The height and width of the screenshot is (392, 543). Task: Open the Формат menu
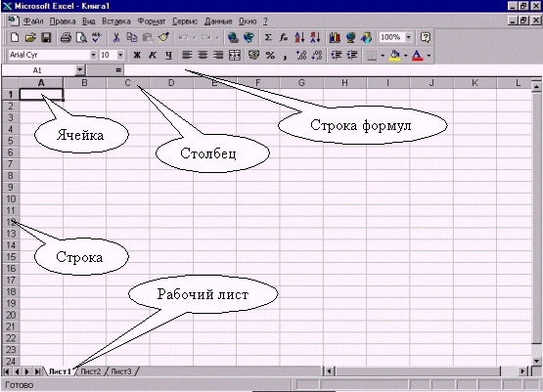152,22
